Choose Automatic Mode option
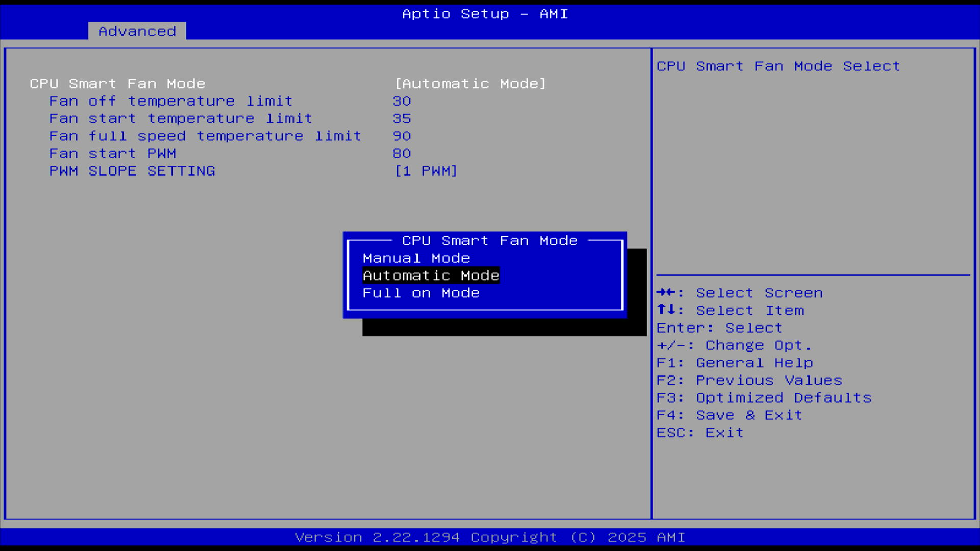The height and width of the screenshot is (551, 980). 431,275
